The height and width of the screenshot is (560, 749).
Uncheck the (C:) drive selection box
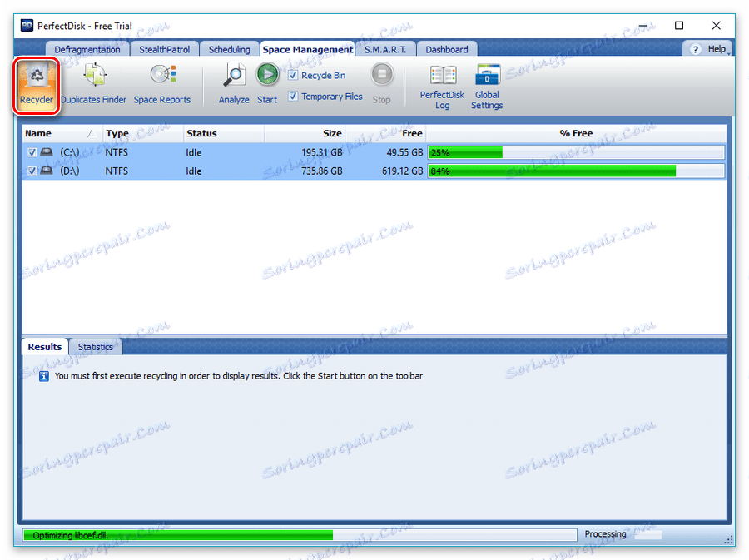point(31,152)
